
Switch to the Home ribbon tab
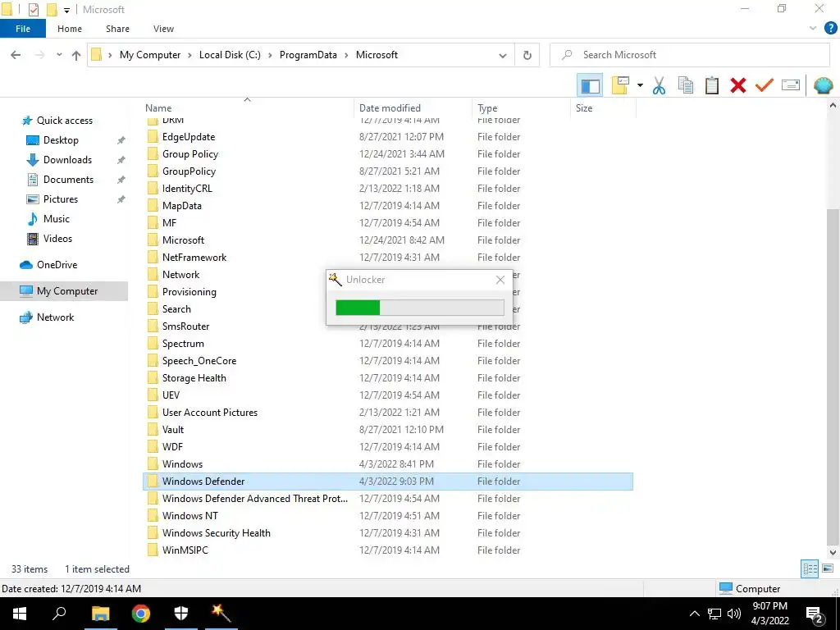tap(70, 29)
